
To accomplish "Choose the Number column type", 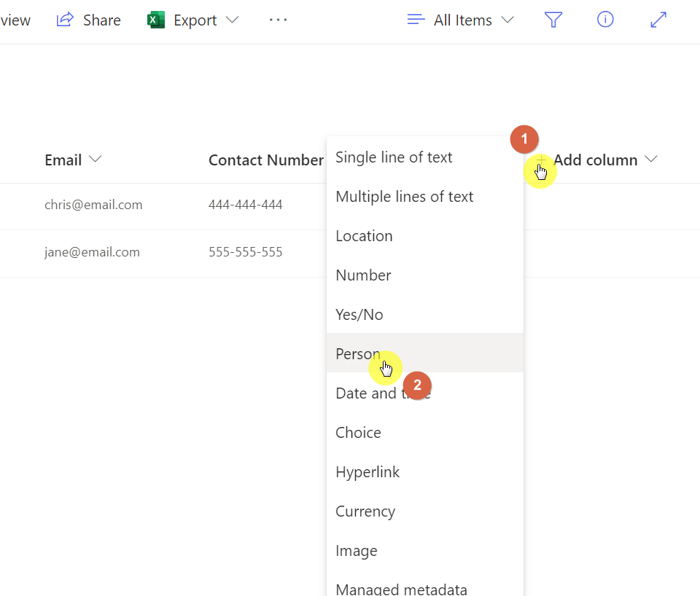I will (x=425, y=275).
